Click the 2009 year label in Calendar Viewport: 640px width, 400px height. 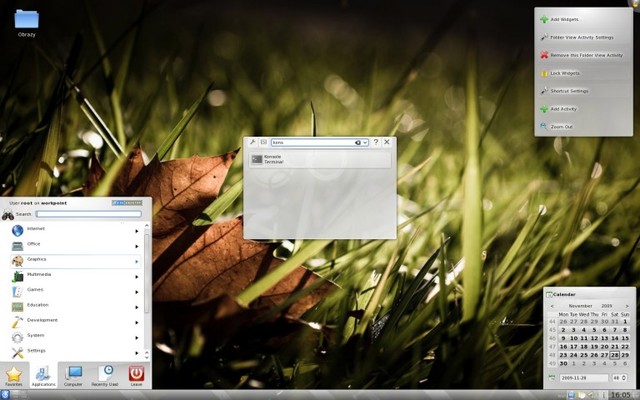click(x=607, y=306)
